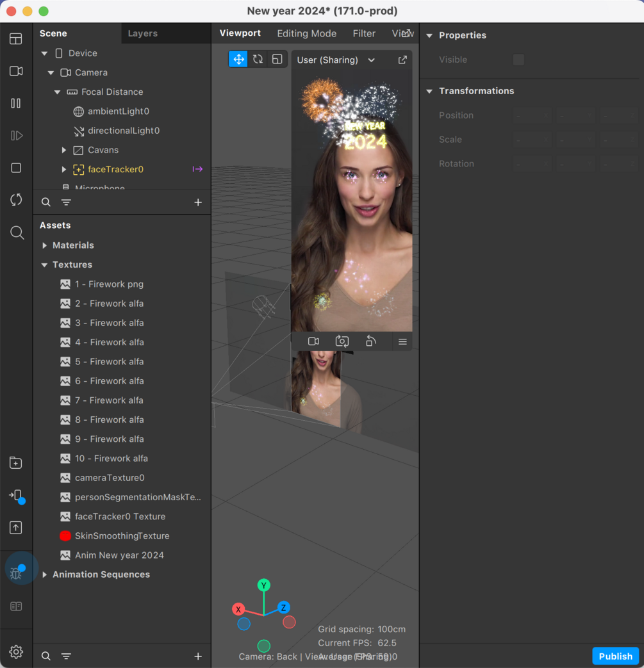Select ambientLight0 in the scene tree

pyautogui.click(x=118, y=111)
